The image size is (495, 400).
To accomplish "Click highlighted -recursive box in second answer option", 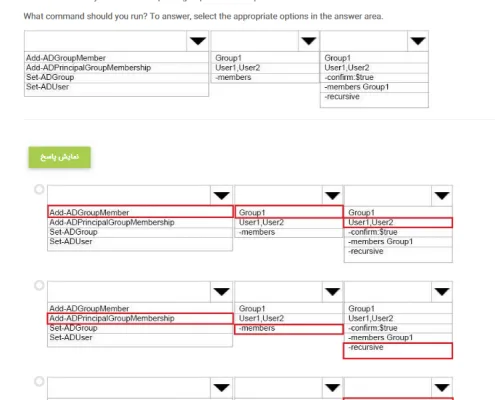I will click(x=398, y=351).
